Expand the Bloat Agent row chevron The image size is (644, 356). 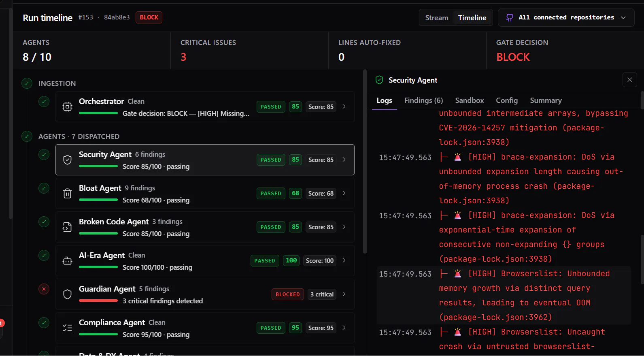344,193
